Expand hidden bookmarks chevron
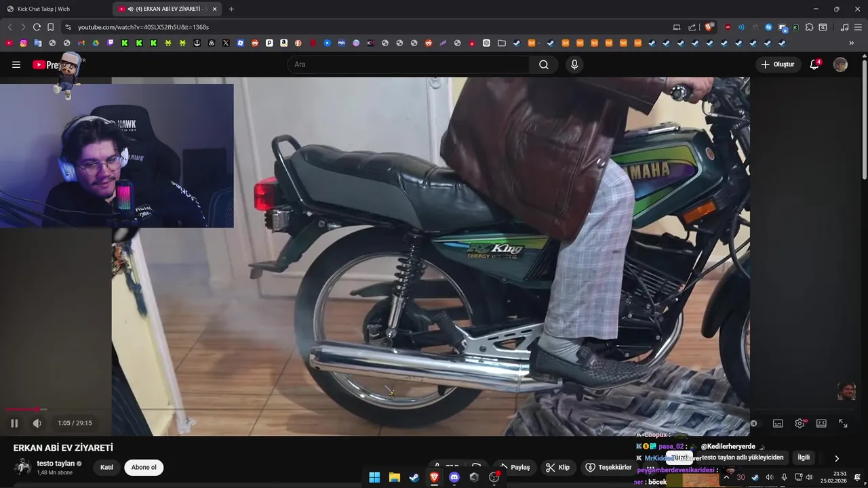 pos(852,43)
